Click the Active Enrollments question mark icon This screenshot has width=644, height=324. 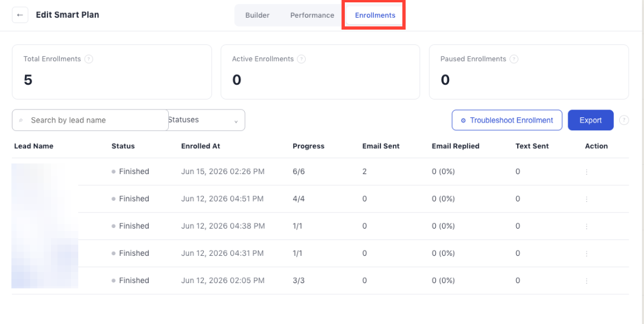coord(302,59)
